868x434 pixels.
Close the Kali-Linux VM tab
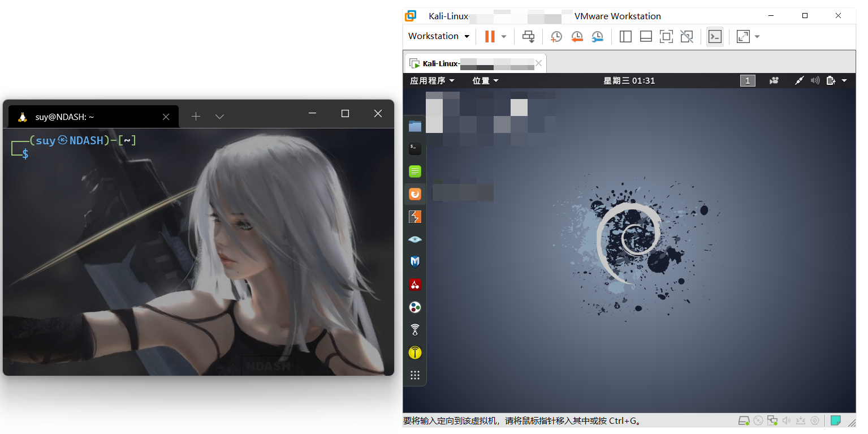tap(538, 63)
